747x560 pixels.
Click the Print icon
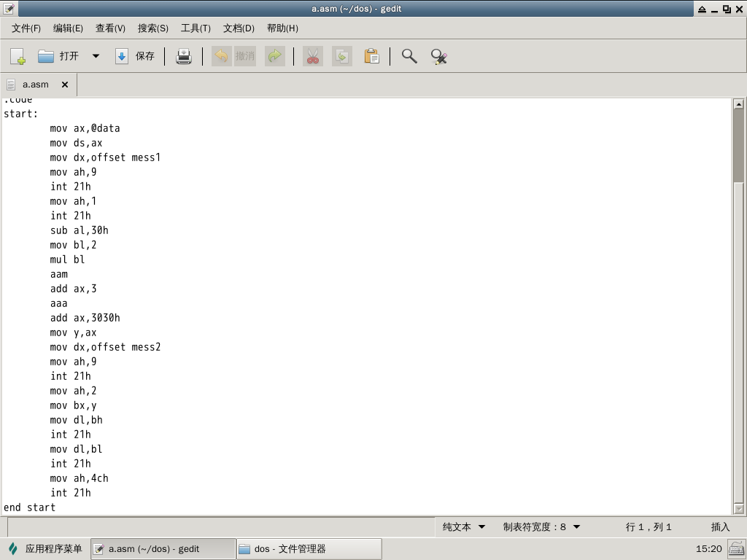pos(184,56)
